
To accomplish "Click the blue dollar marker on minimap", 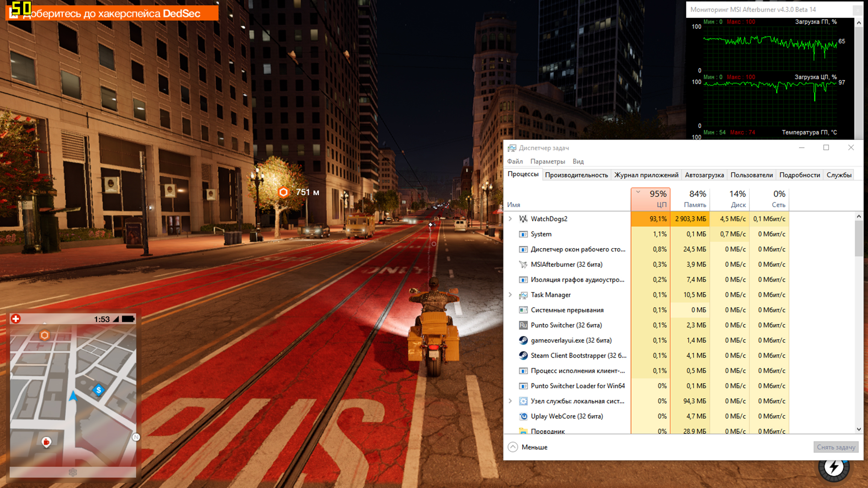I will tap(99, 390).
